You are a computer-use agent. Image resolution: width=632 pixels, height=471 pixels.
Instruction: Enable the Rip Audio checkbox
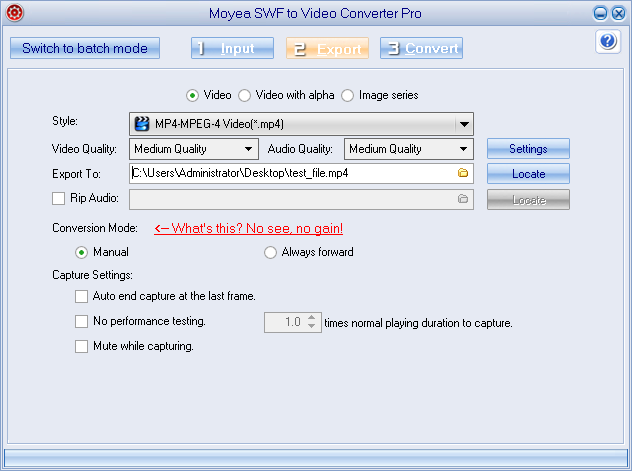click(58, 198)
